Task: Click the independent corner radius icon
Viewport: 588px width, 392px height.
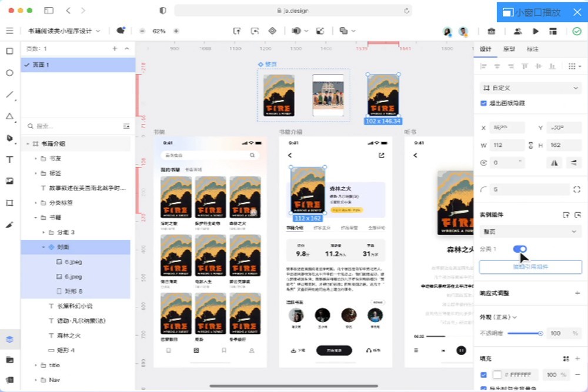Action: [x=577, y=190]
